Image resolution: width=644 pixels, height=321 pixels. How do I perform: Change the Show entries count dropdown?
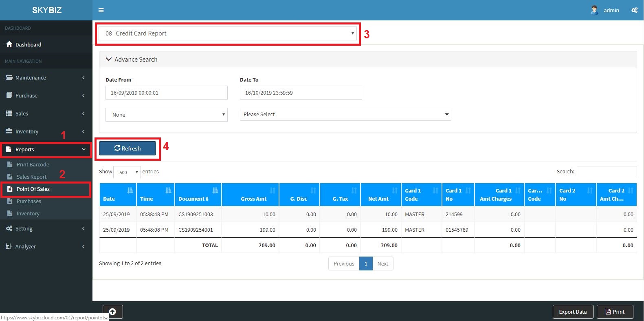(x=127, y=172)
